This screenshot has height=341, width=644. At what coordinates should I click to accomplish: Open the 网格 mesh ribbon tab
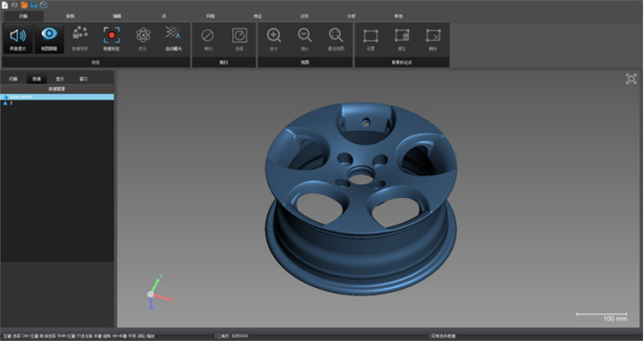pos(210,17)
